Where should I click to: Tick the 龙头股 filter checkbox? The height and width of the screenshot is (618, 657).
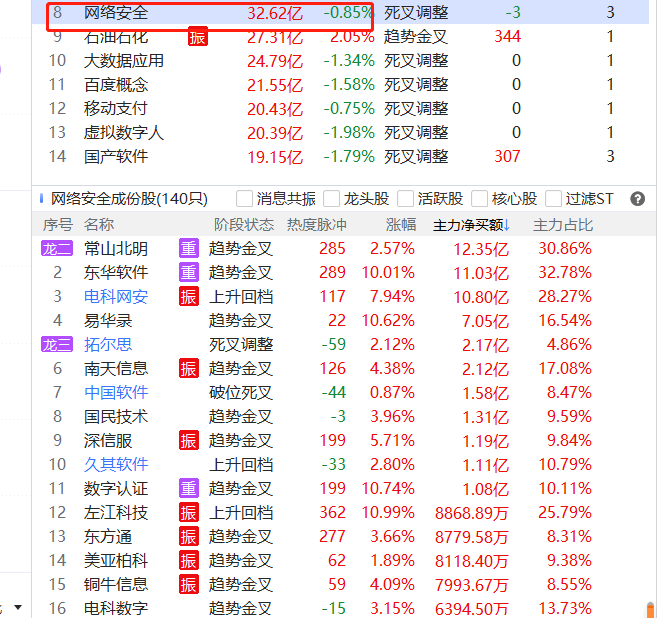pyautogui.click(x=331, y=199)
